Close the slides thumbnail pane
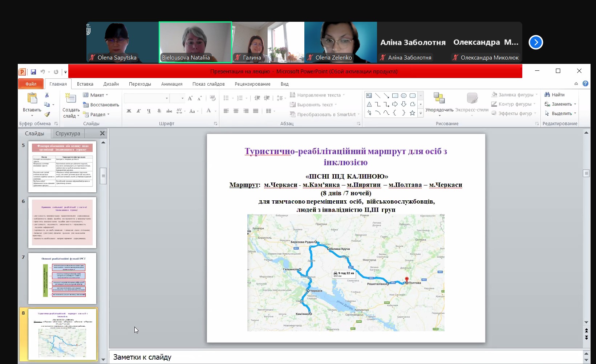596x364 pixels. [x=102, y=134]
